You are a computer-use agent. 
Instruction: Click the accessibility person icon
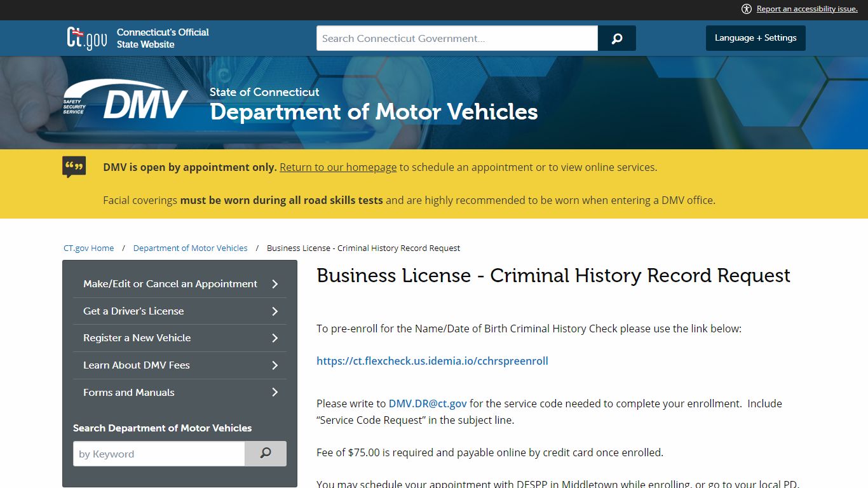point(747,9)
